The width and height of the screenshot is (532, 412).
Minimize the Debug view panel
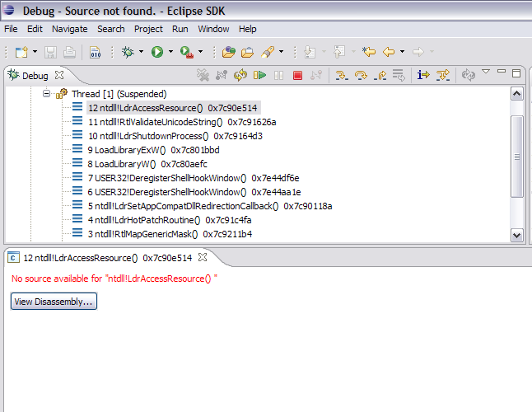502,71
